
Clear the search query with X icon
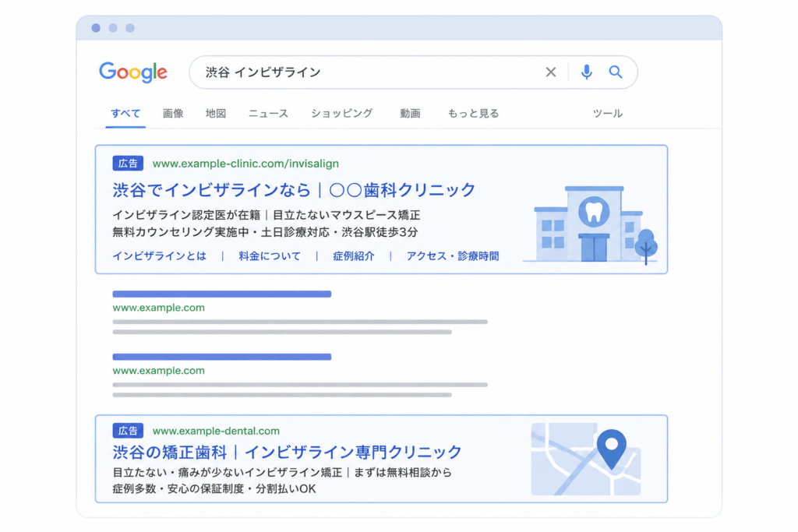coord(551,72)
